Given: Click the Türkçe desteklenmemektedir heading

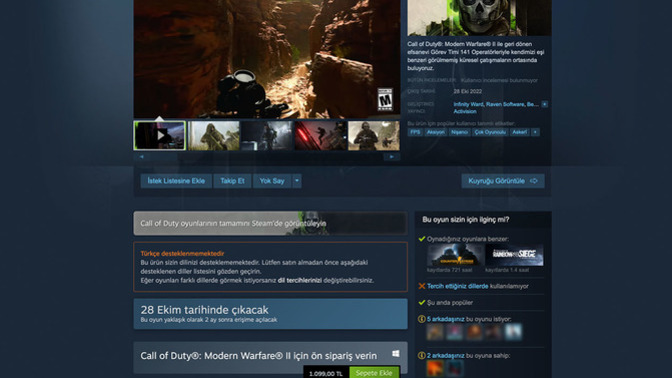Looking at the screenshot, I should pyautogui.click(x=182, y=253).
